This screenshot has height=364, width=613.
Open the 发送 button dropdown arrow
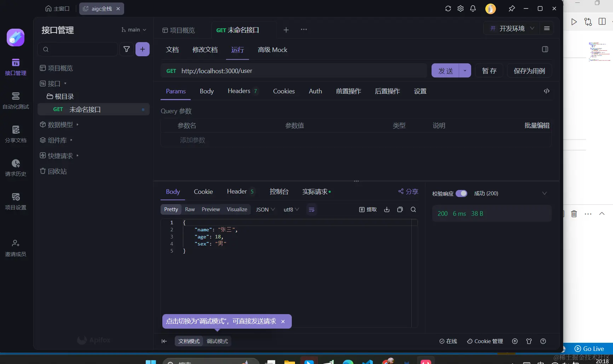tap(465, 71)
